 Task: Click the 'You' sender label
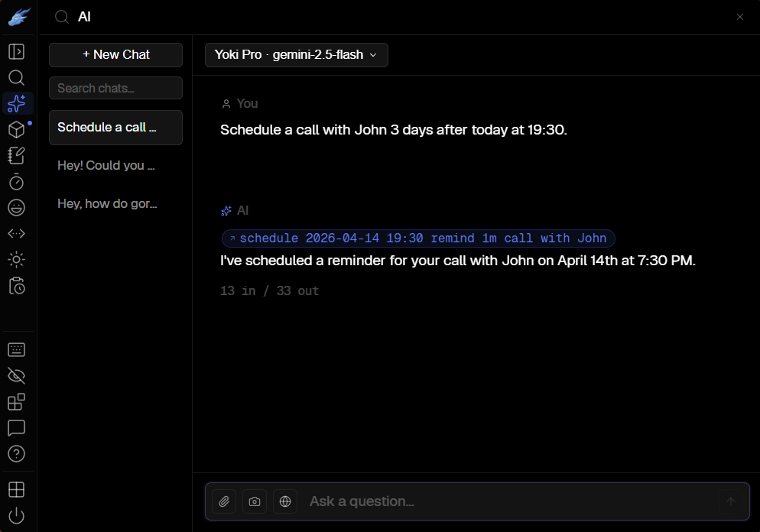tap(247, 104)
